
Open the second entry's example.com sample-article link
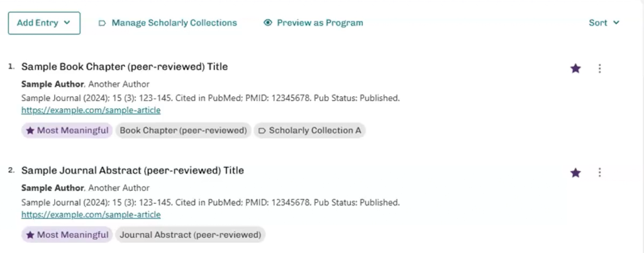(x=91, y=214)
